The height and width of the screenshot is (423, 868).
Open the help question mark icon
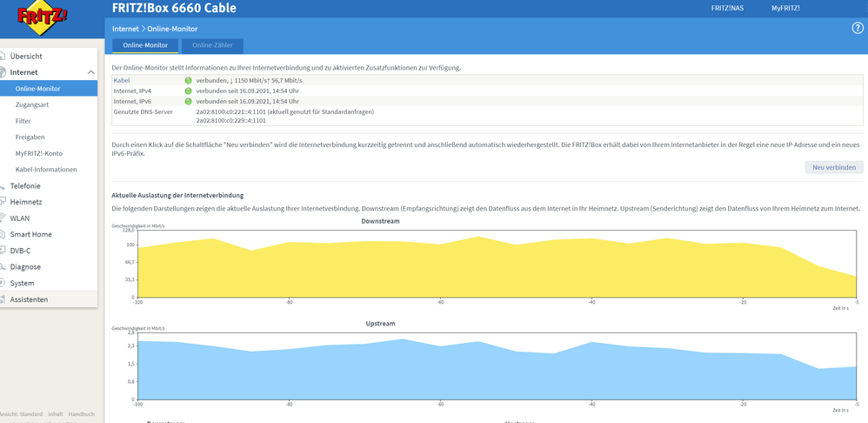point(857,29)
